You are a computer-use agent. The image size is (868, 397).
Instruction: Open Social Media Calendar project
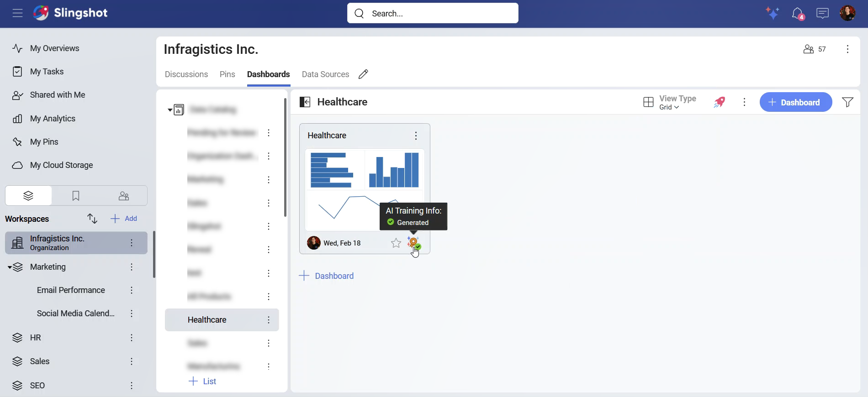click(x=75, y=313)
